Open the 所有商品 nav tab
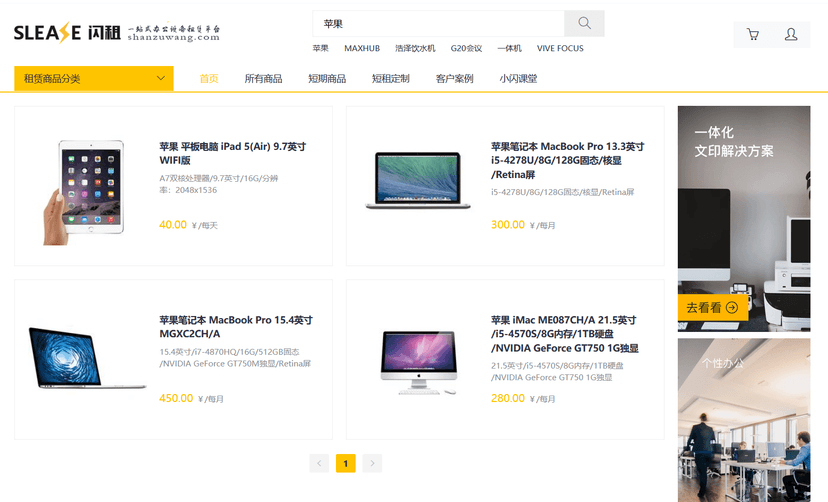The image size is (828, 502). 263,79
